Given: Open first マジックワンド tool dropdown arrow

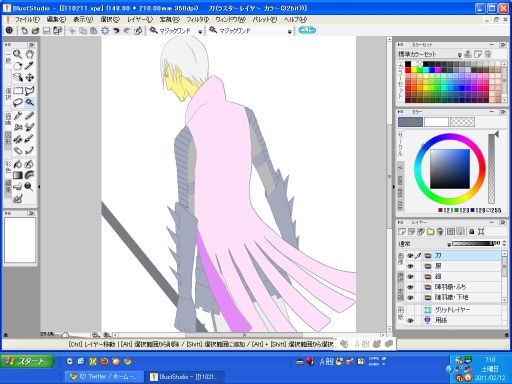Looking at the screenshot, I should coord(200,32).
